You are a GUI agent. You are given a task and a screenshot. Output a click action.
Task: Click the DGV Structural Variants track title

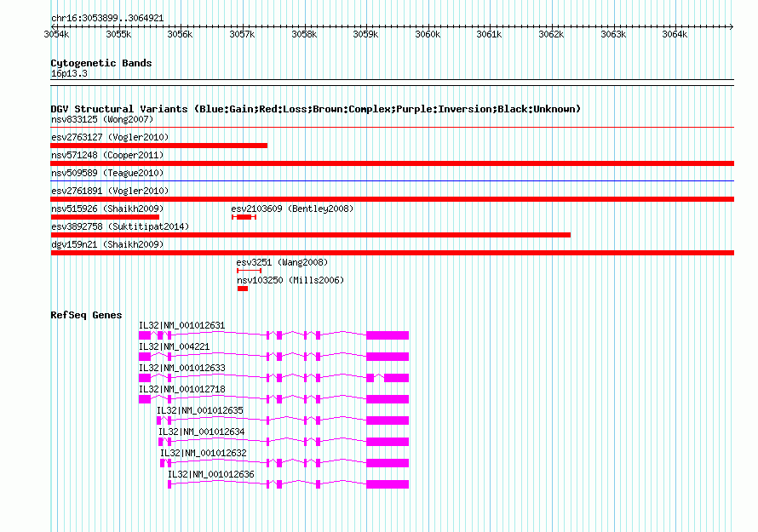[x=316, y=109]
